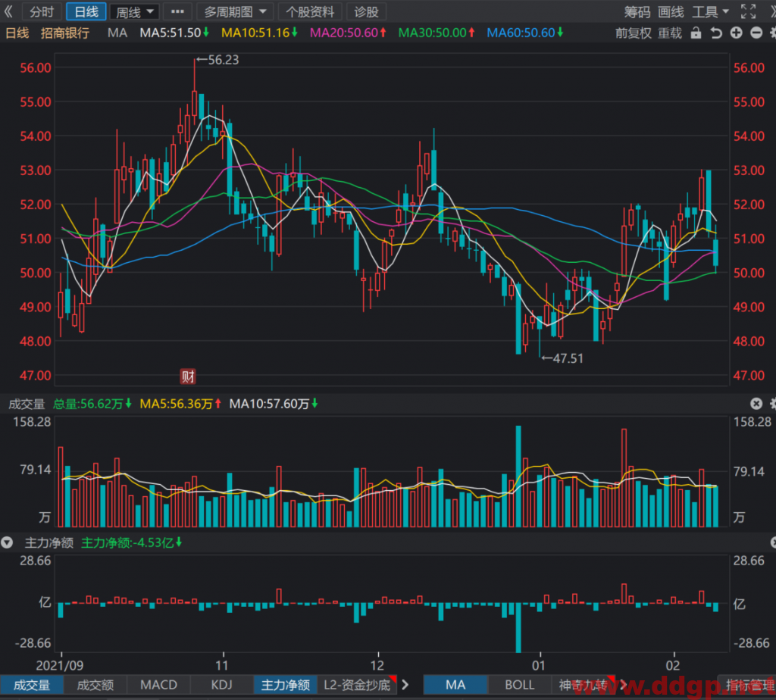This screenshot has width=776, height=700.
Task: Open 诊股 stock diagnosis
Action: [366, 11]
